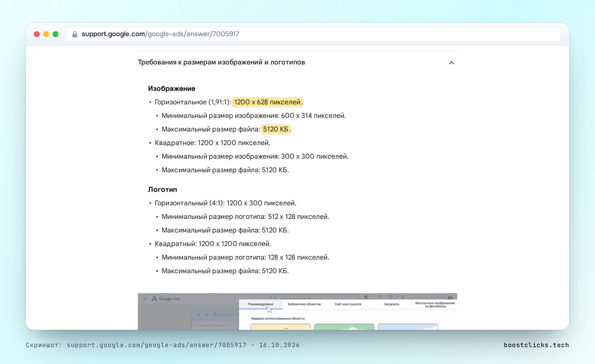Click the notifications bell icon
This screenshot has width=595, height=364.
click(403, 297)
